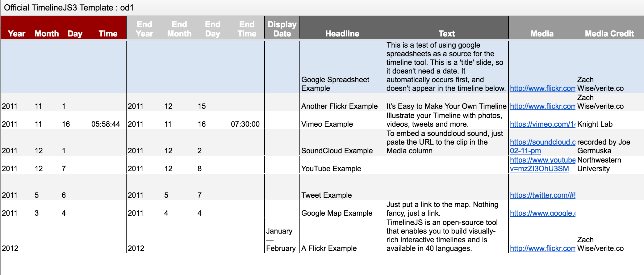
Task: Click the End Time column header
Action: [247, 29]
